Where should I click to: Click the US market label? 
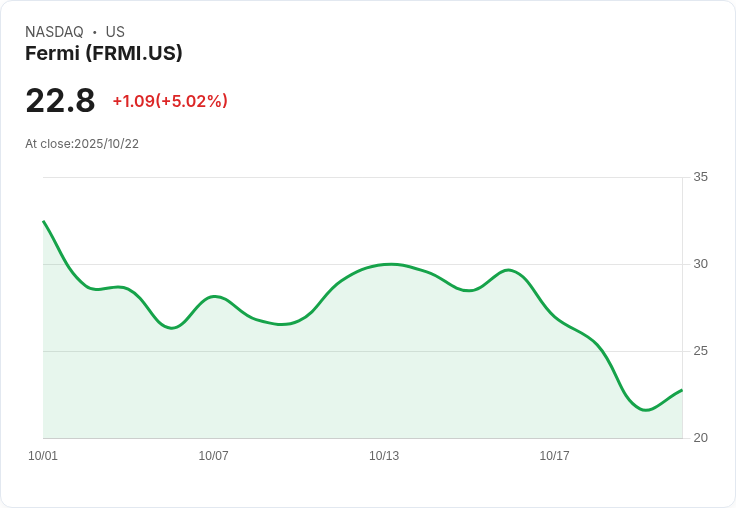coord(115,32)
